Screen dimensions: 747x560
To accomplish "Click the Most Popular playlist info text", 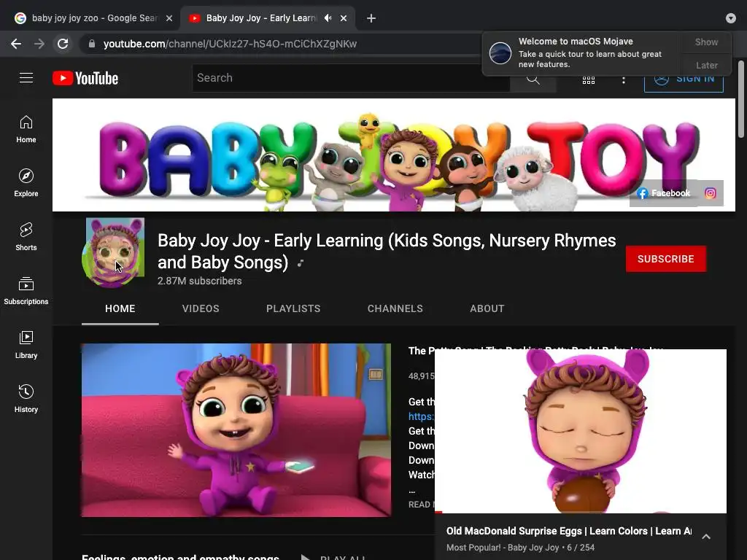I will pyautogui.click(x=520, y=547).
